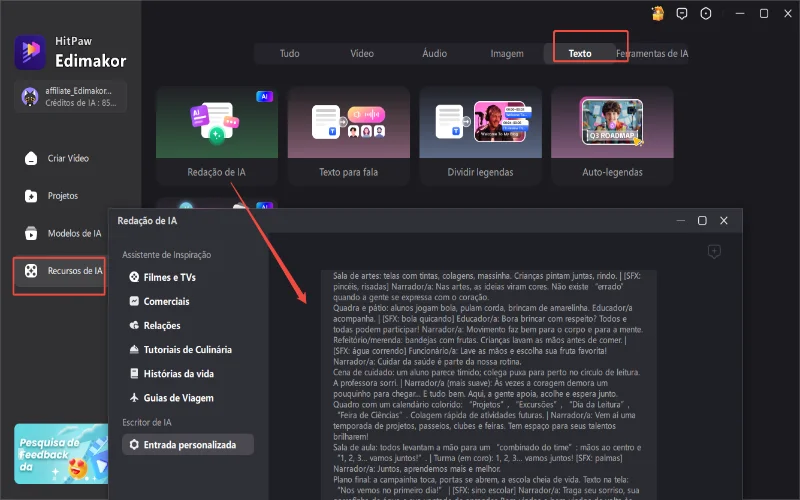The image size is (800, 500).
Task: Click the Comerciais chart icon
Action: click(x=134, y=301)
